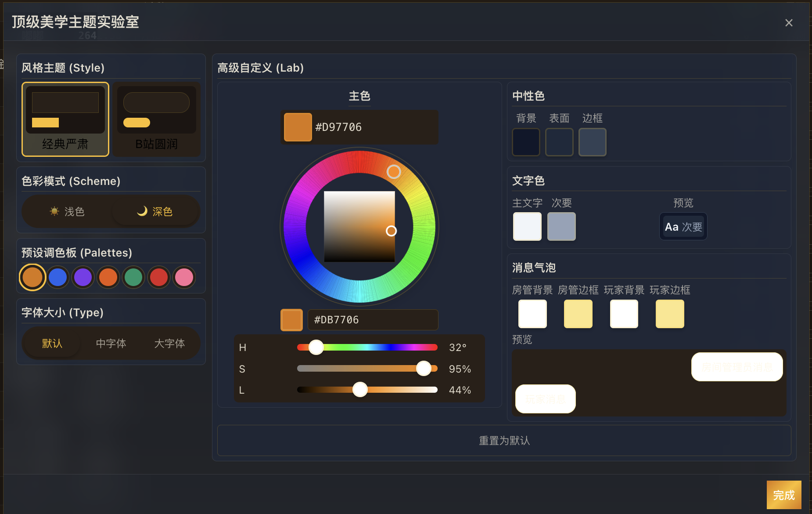This screenshot has width=812, height=514.
Task: Click the saturation-lightness square handle
Action: [391, 231]
